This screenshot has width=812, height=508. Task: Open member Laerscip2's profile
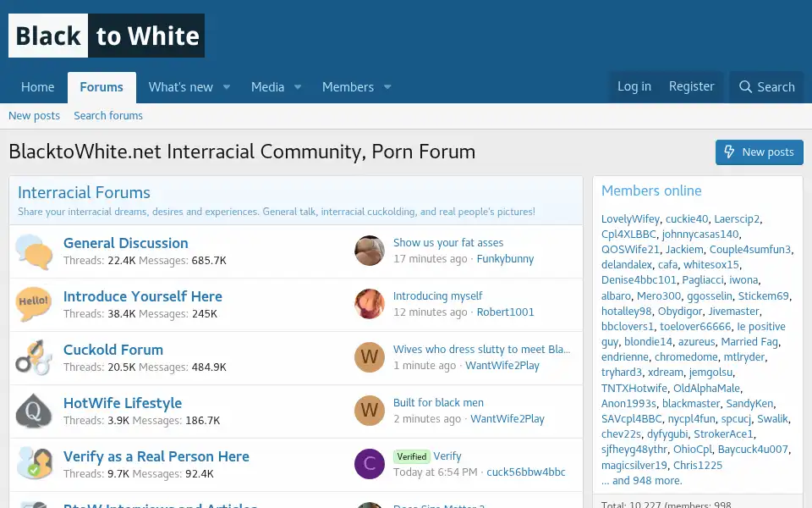point(737,219)
